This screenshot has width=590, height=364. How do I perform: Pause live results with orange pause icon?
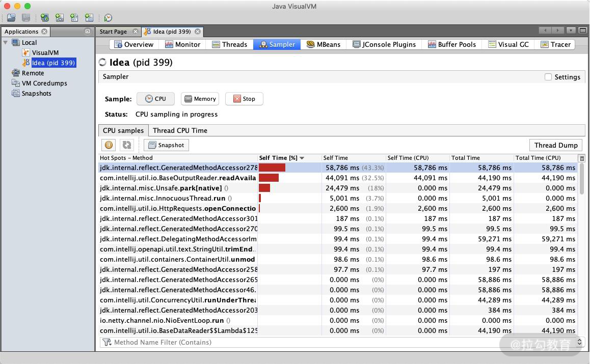point(109,145)
